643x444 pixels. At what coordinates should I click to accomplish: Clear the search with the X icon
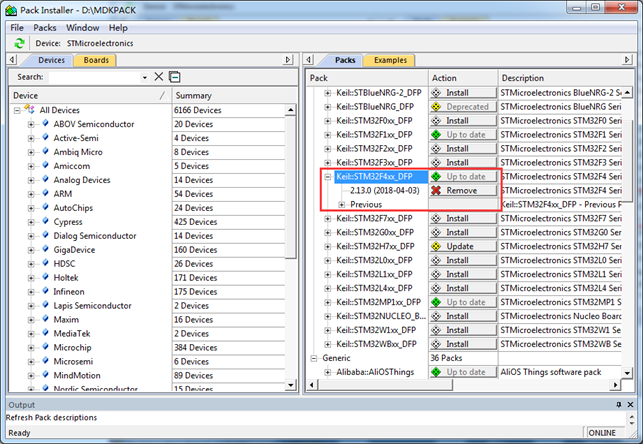(x=159, y=77)
